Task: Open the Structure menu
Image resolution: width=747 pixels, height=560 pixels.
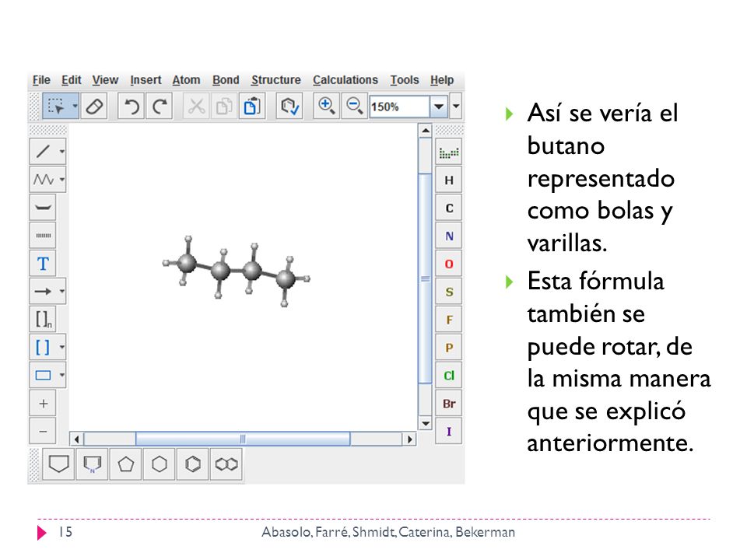Action: (276, 80)
